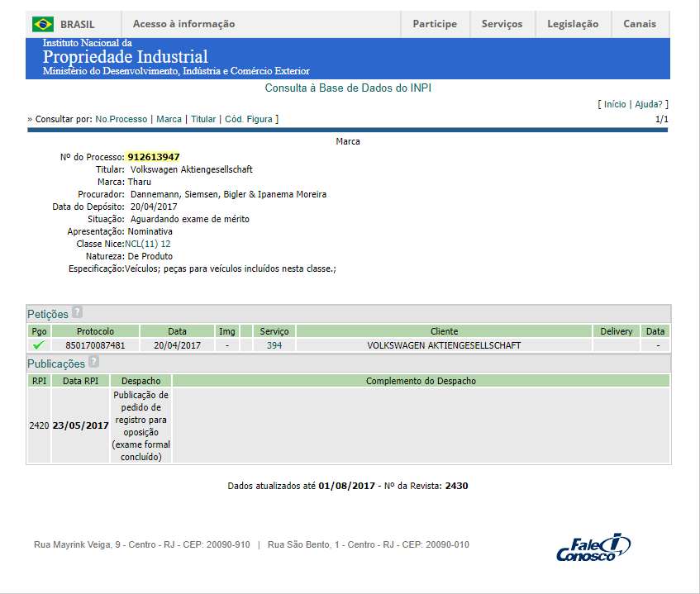Screen dimensions: 700x594
Task: Open the Ajuda? help link
Action: click(649, 104)
